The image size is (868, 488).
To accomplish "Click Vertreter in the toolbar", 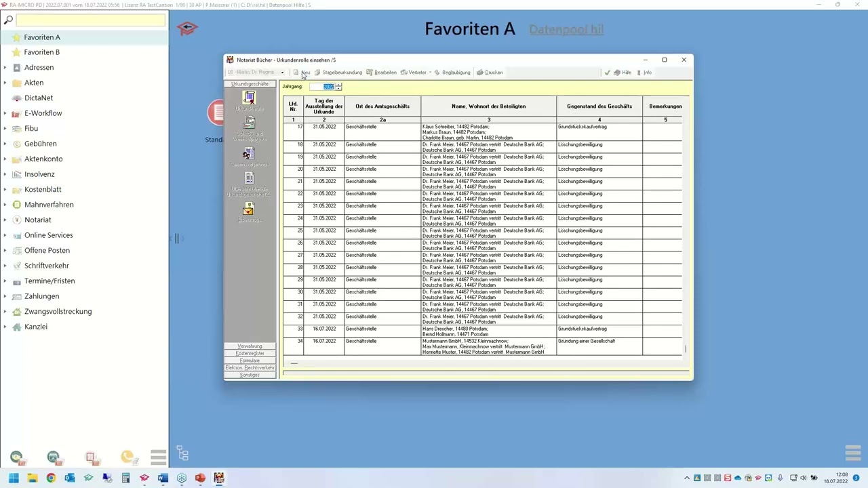I will pyautogui.click(x=414, y=73).
